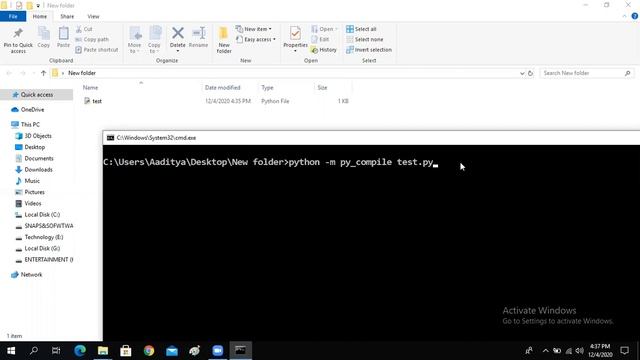Screen dimensions: 640x360
Task: Open the File ribbon tab
Action: [13, 16]
